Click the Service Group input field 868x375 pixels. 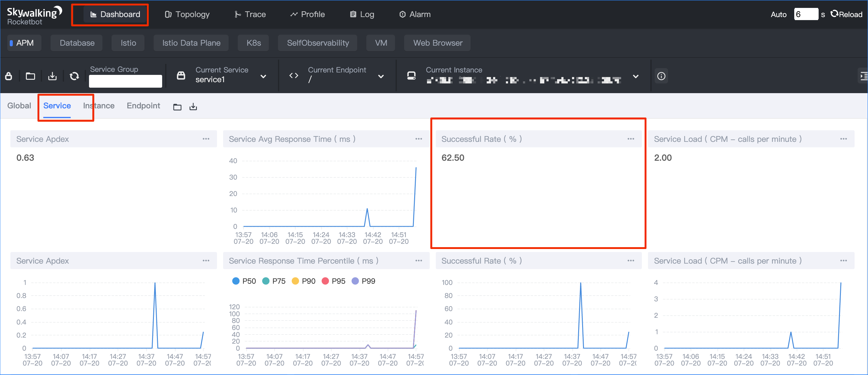pyautogui.click(x=125, y=81)
